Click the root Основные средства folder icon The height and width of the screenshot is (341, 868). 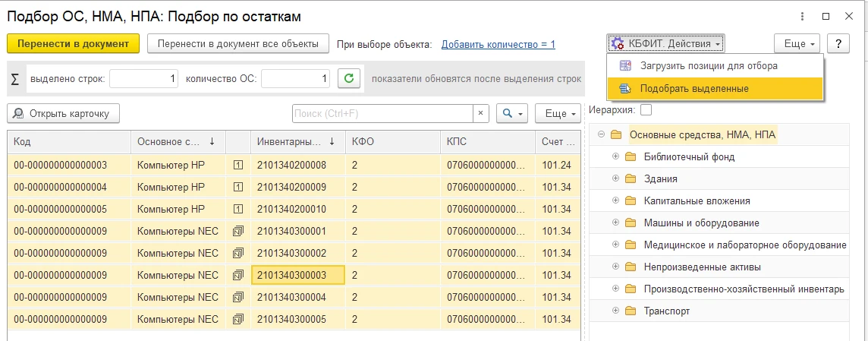(616, 134)
